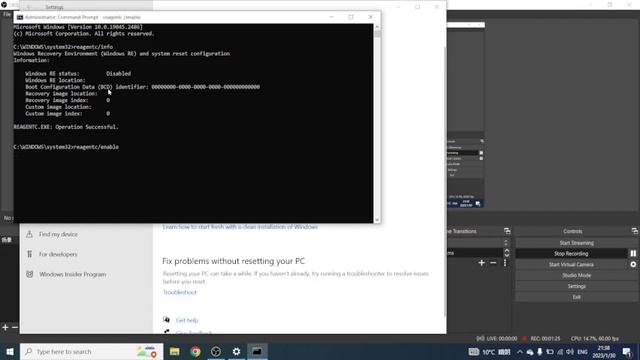Click the Find my device sidebar icon
640x360 pixels.
[x=29, y=234]
